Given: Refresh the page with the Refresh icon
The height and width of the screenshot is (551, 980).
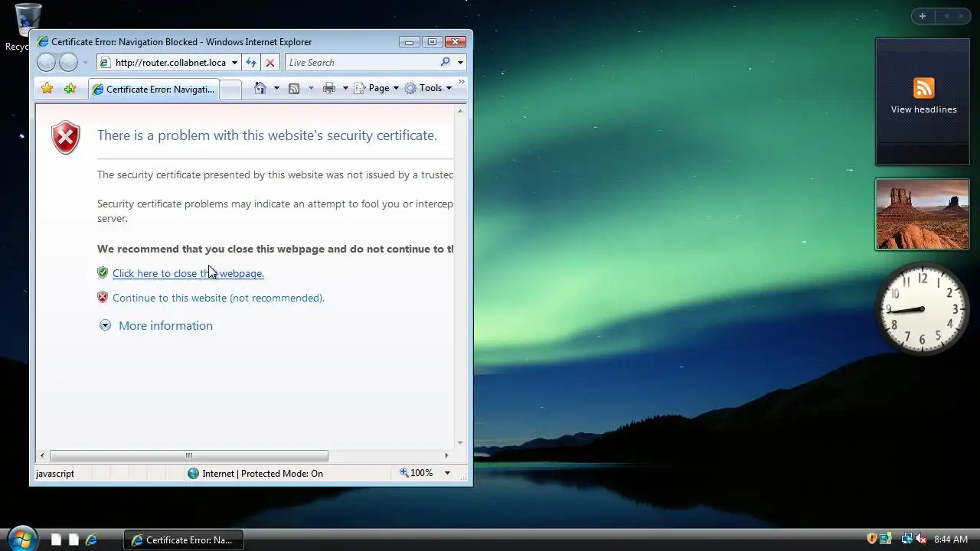Looking at the screenshot, I should pyautogui.click(x=251, y=63).
